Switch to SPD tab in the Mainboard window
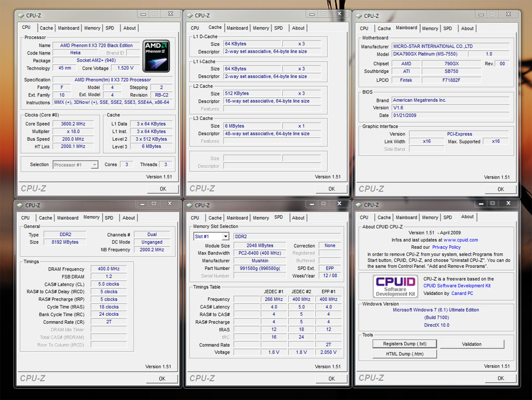The width and height of the screenshot is (532, 400). click(447, 29)
